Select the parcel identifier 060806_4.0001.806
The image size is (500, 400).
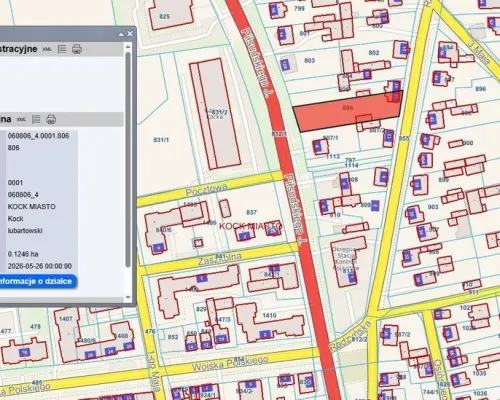point(38,136)
